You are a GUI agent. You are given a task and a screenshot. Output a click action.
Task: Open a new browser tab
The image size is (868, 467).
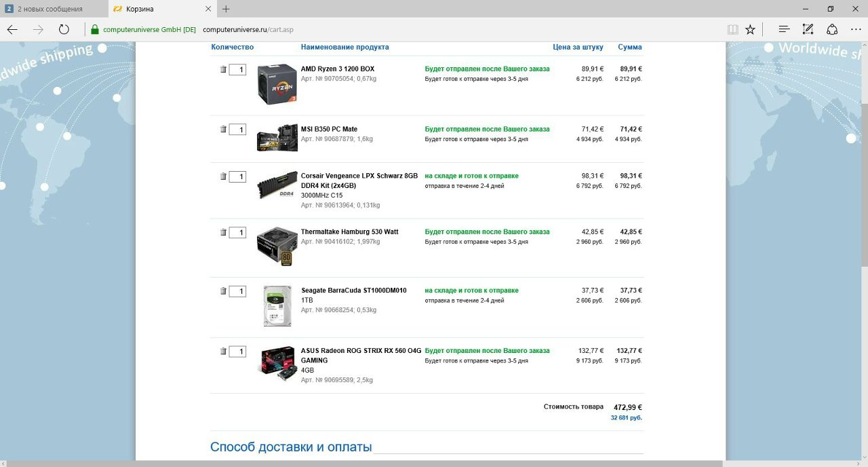[226, 9]
